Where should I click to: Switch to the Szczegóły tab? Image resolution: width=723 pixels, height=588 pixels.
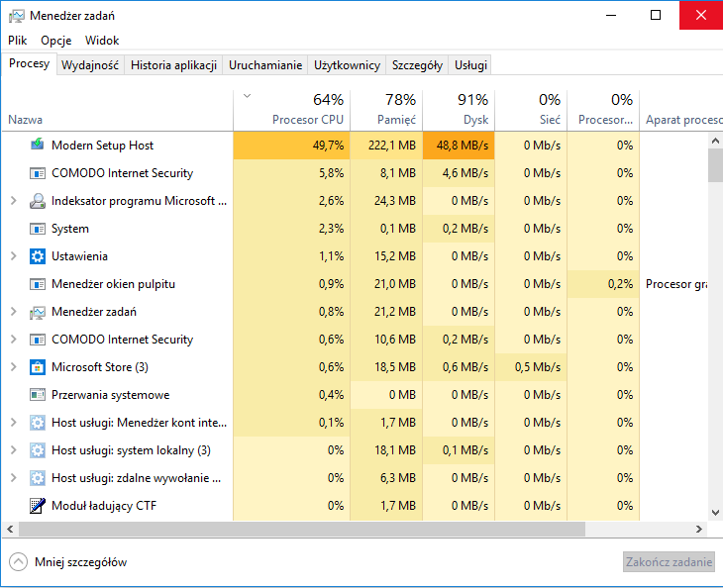tap(417, 65)
